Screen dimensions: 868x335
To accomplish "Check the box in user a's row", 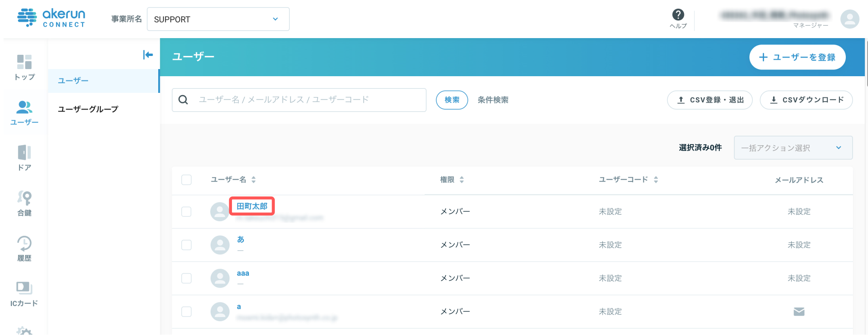I will click(x=186, y=312).
